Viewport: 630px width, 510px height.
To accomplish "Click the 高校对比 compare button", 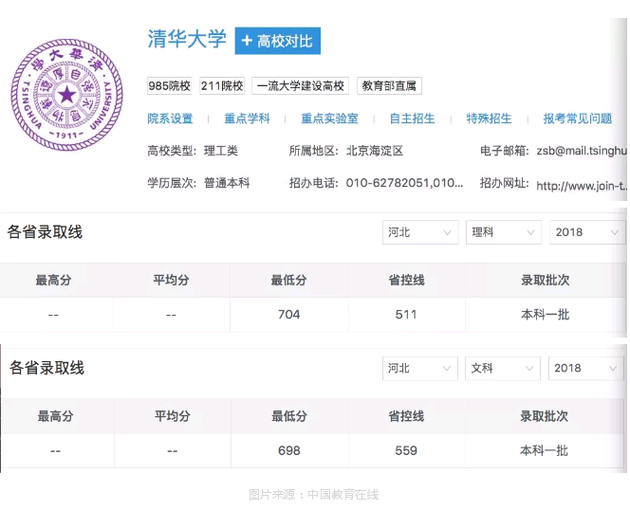I will pyautogui.click(x=278, y=41).
